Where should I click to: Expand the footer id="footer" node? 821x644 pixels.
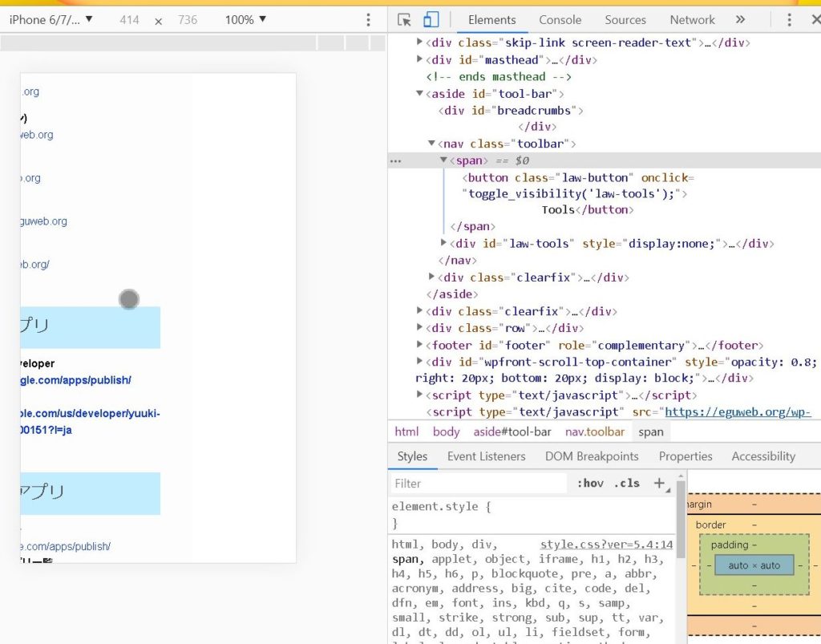[420, 345]
